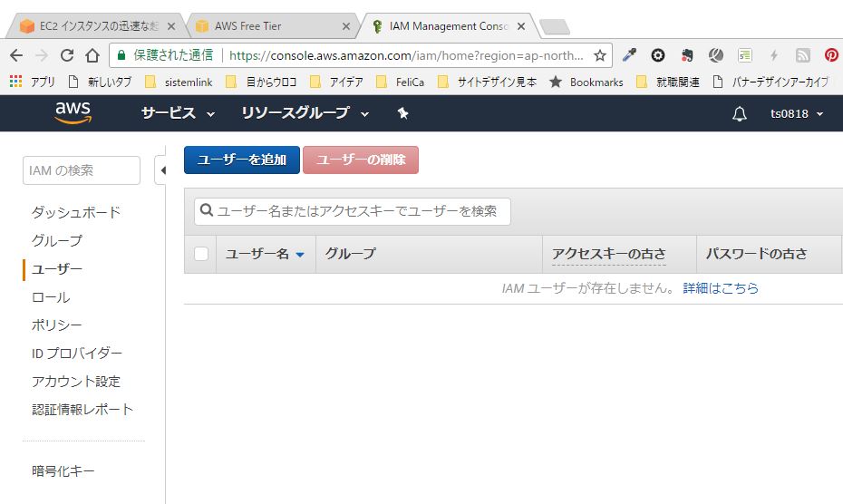Open the アイデア bookmark folder

[x=337, y=82]
